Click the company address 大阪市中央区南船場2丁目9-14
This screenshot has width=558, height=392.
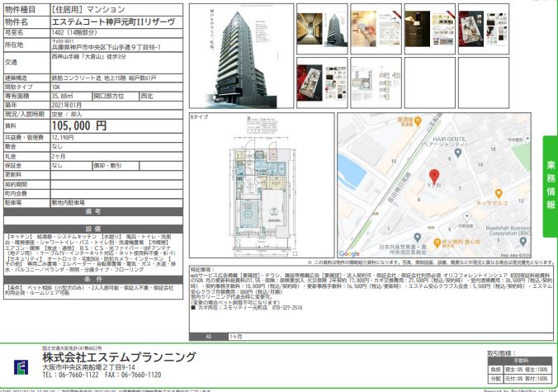tap(88, 367)
